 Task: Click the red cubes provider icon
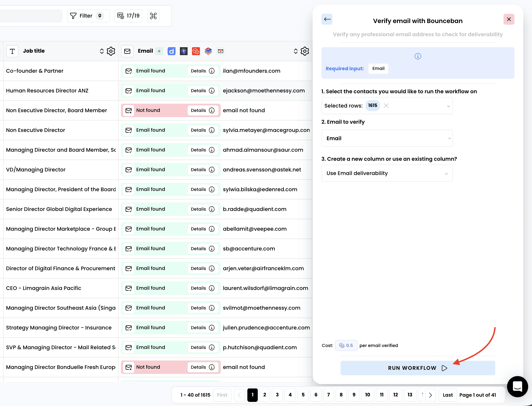point(196,51)
